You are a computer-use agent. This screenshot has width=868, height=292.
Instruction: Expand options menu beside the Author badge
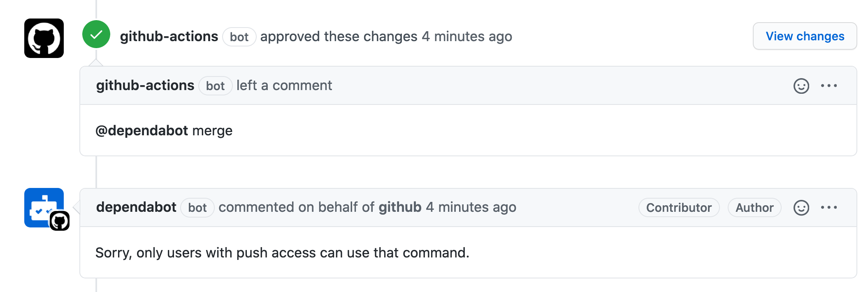tap(830, 208)
